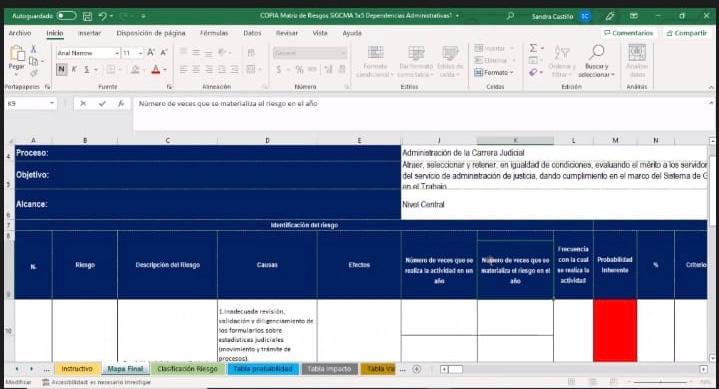719x389 pixels.
Task: Open the Archivo menu
Action: tap(20, 33)
